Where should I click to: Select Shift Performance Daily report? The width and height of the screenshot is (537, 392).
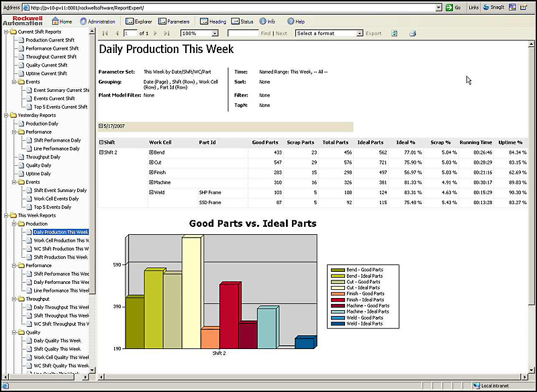(x=57, y=140)
